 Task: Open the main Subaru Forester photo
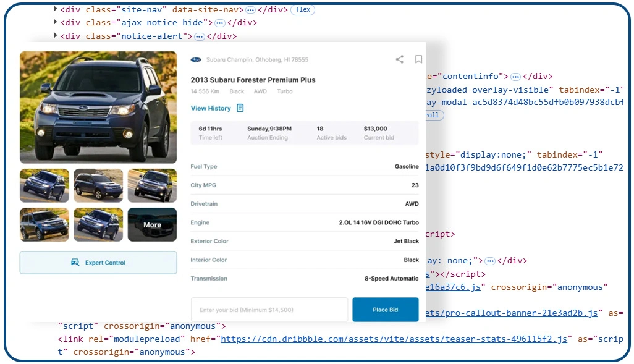point(98,107)
